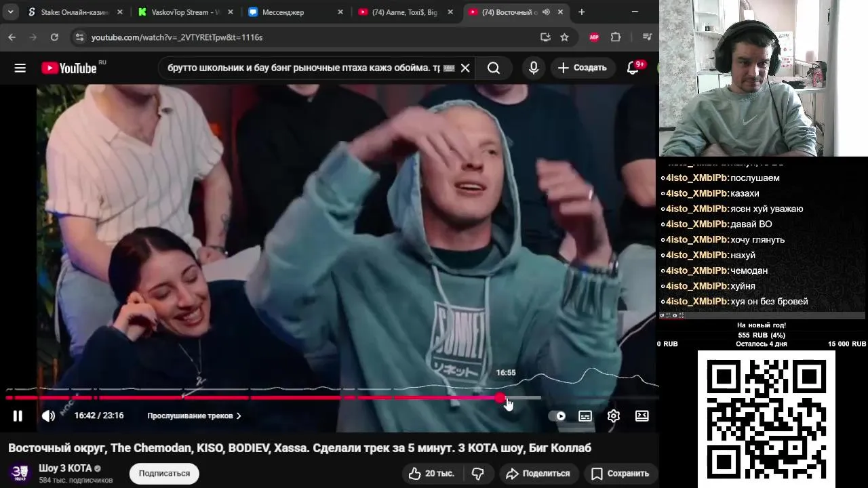Close the Stake: Онлайн-казино tab

(x=120, y=12)
